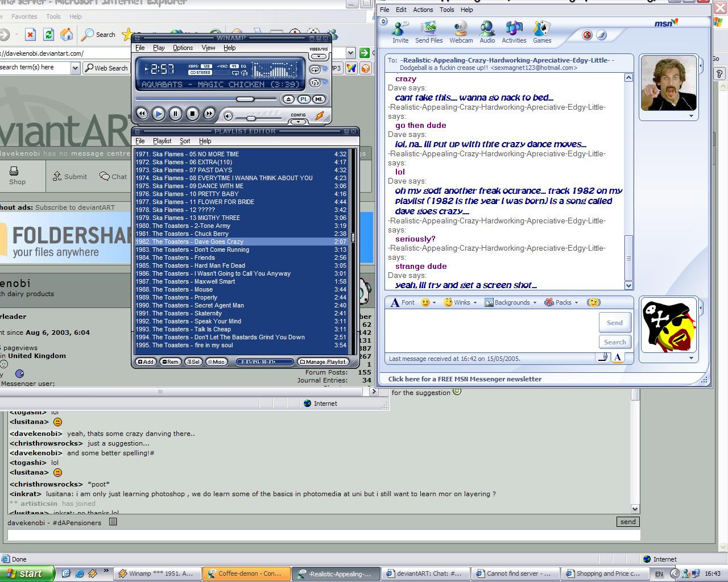Click the block contact icon in MSN
This screenshot has height=582, width=728.
(587, 35)
